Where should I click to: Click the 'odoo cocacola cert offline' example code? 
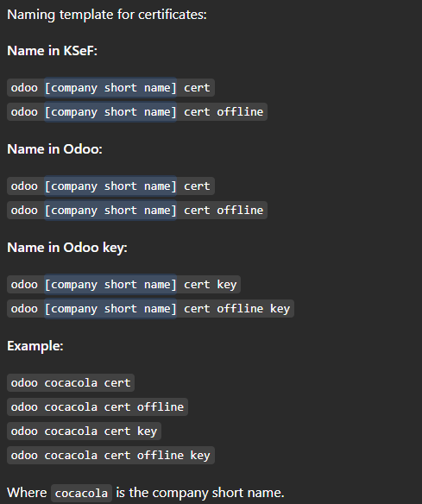pos(98,407)
